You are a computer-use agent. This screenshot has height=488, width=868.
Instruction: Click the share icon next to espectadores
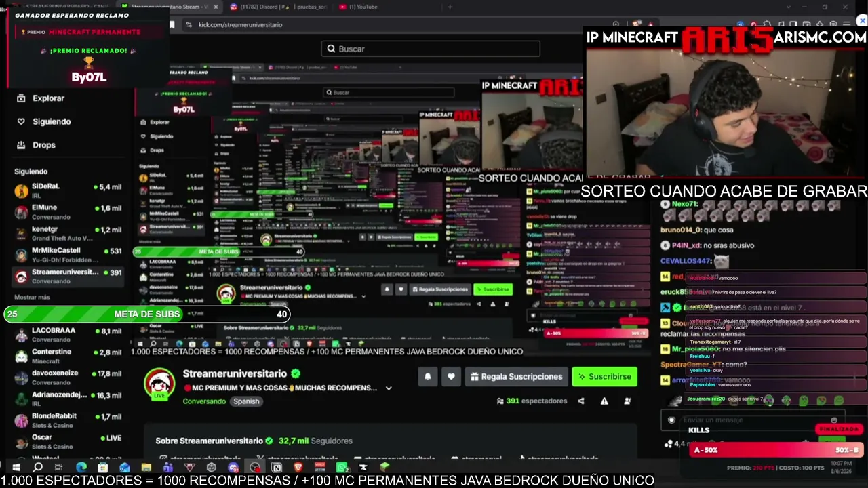click(x=580, y=401)
